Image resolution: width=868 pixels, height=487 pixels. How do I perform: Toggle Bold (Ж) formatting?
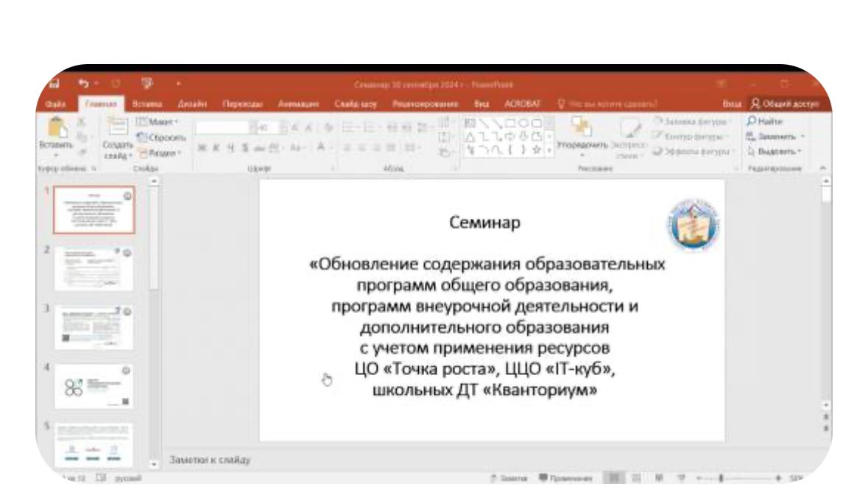(x=202, y=148)
